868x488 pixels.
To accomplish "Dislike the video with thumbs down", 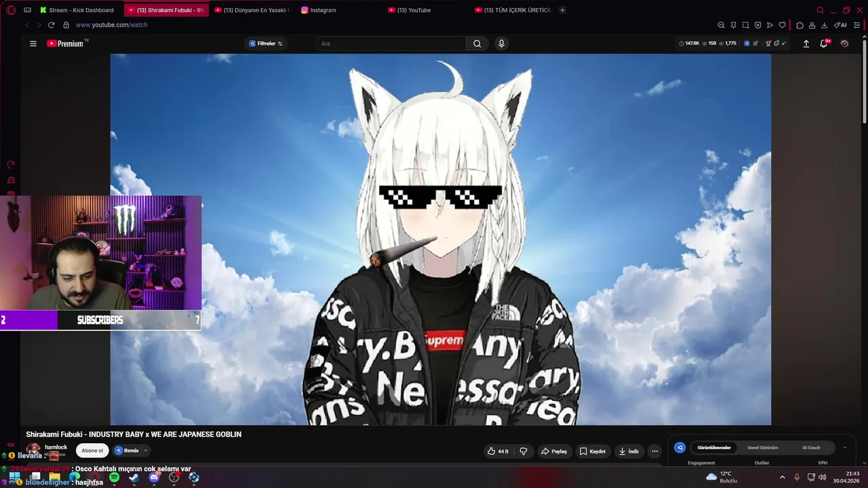I will (x=524, y=451).
